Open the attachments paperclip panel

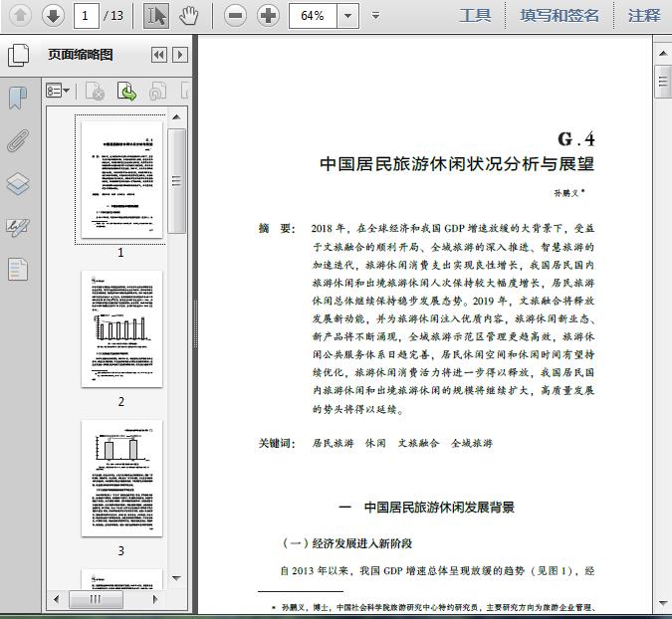click(x=18, y=140)
